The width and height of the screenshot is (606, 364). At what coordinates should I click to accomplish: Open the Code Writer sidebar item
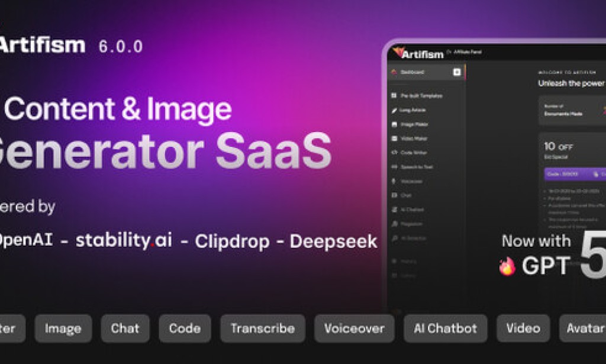point(409,153)
